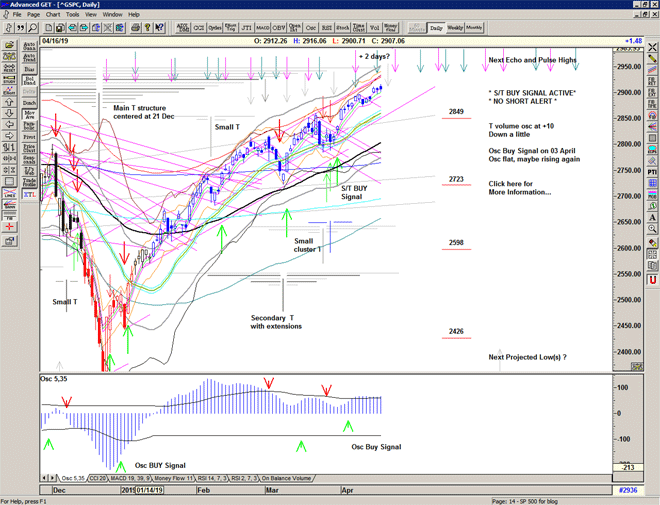Select the OBV indicator toolbar icon
Viewport: 660px width, 505px height.
279,28
